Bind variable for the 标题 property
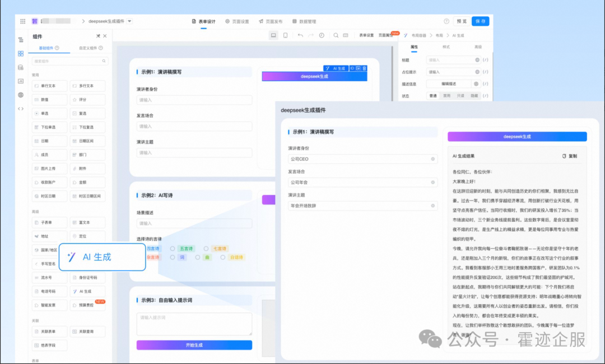 point(485,60)
